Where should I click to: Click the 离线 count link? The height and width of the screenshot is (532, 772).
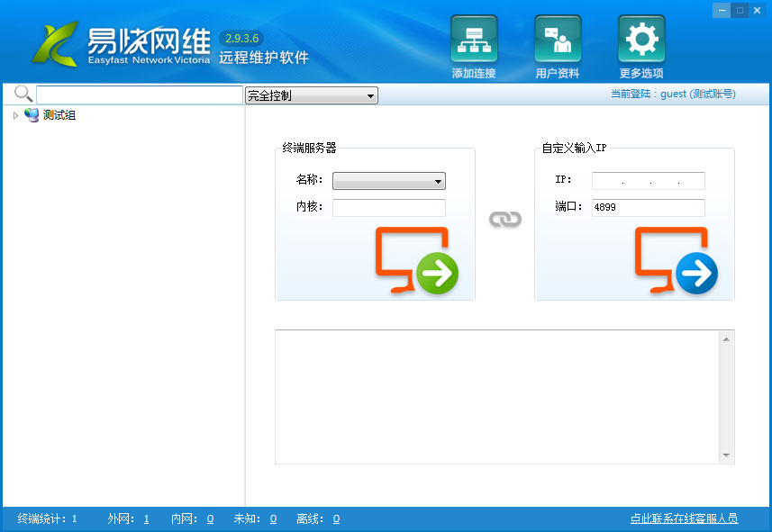tap(336, 518)
